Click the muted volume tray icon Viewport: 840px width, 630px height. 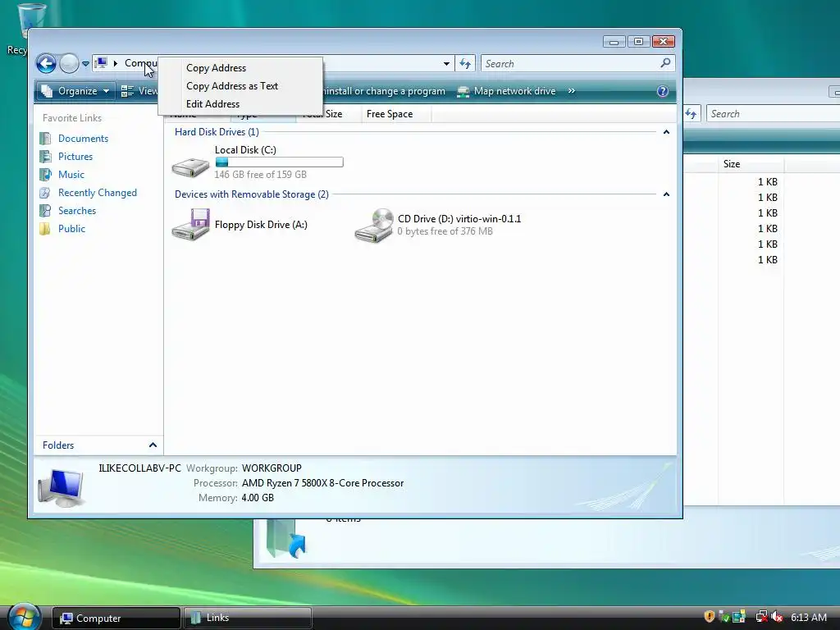[777, 617]
